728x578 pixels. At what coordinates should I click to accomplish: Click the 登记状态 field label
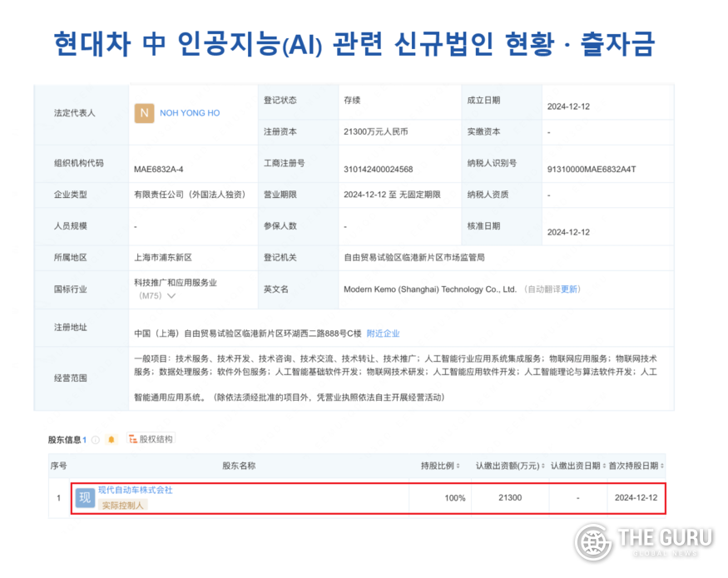[280, 101]
